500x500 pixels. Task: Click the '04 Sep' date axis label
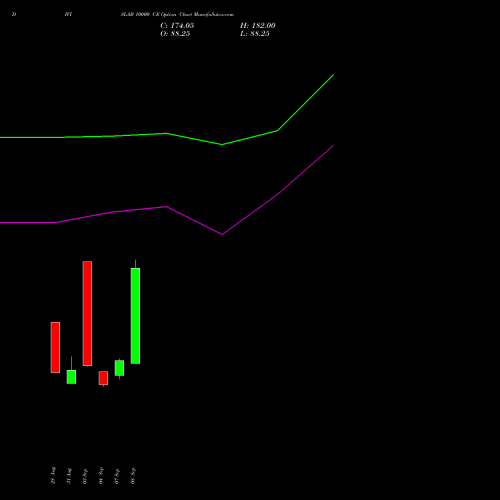(x=101, y=476)
